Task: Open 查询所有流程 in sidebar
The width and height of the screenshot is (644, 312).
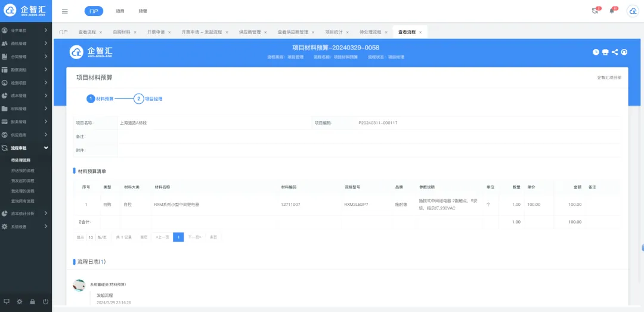Action: [x=23, y=202]
